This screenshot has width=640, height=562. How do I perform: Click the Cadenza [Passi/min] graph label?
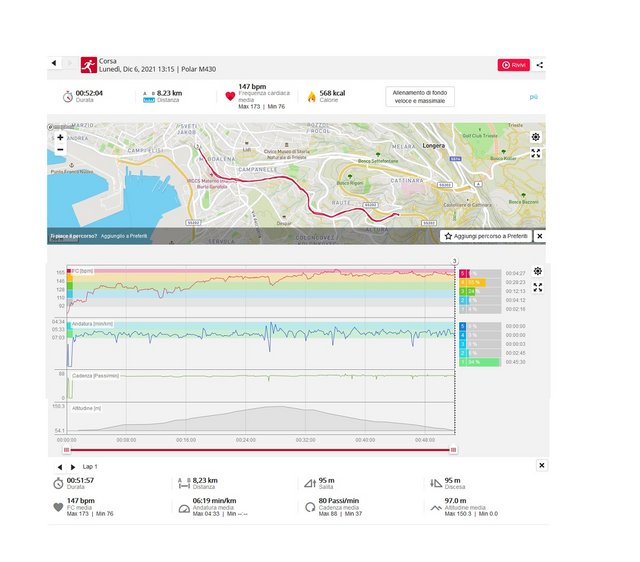96,375
